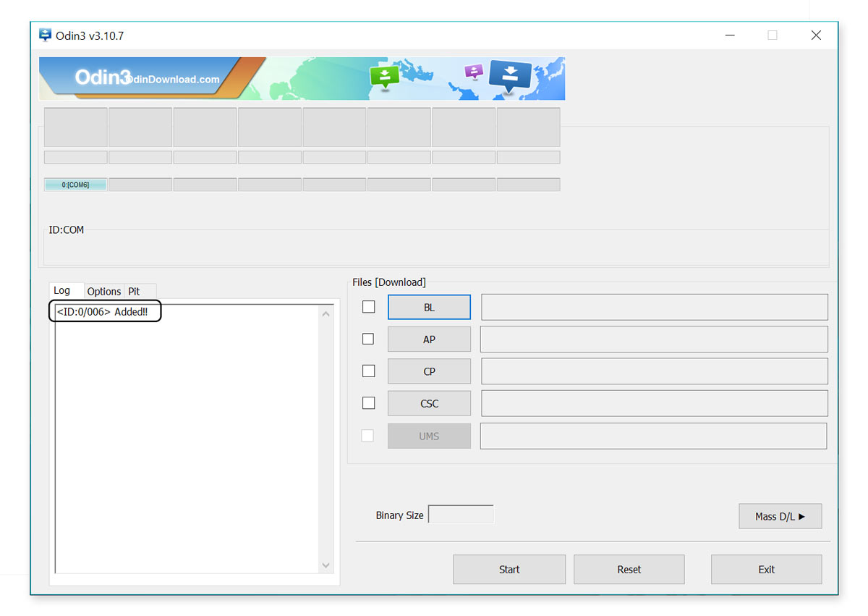The height and width of the screenshot is (616, 868).
Task: Tick the CSC file checkbox
Action: click(x=368, y=403)
